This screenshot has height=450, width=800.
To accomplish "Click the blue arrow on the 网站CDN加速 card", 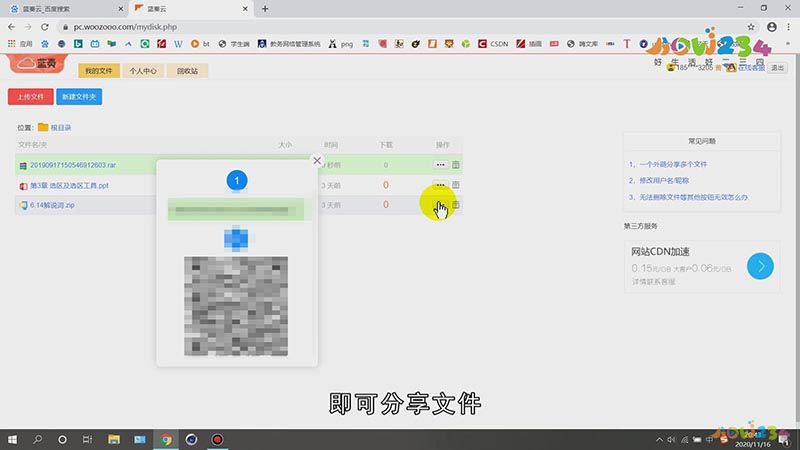I will [x=760, y=266].
